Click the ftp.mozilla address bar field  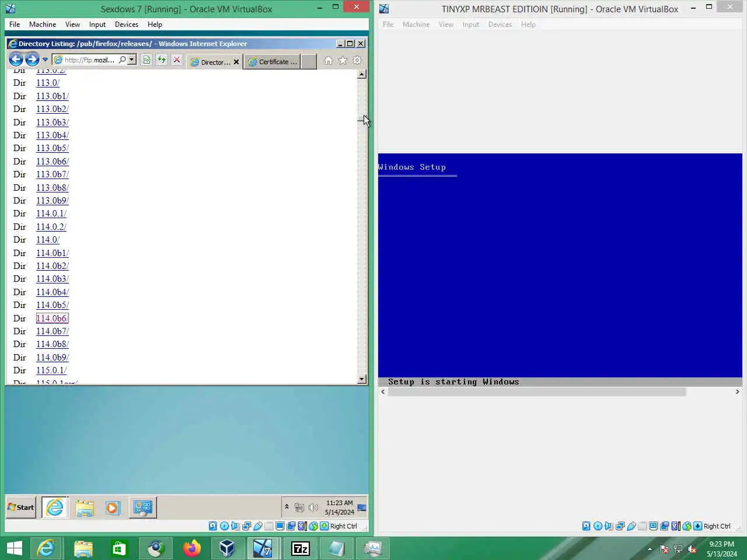(x=89, y=60)
